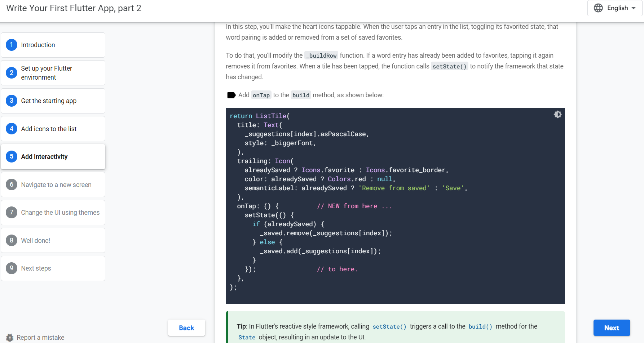644x343 pixels.
Task: Click the codelab title Write Your First Flutter App
Action: click(x=74, y=8)
